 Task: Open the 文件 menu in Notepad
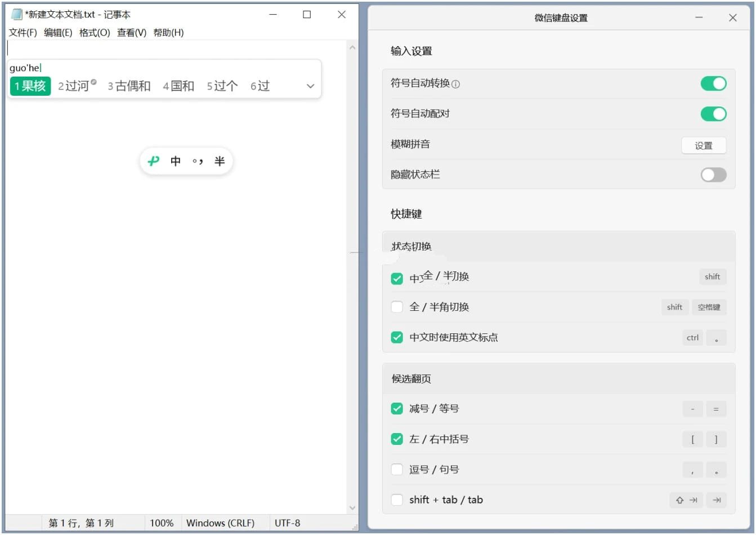(21, 32)
